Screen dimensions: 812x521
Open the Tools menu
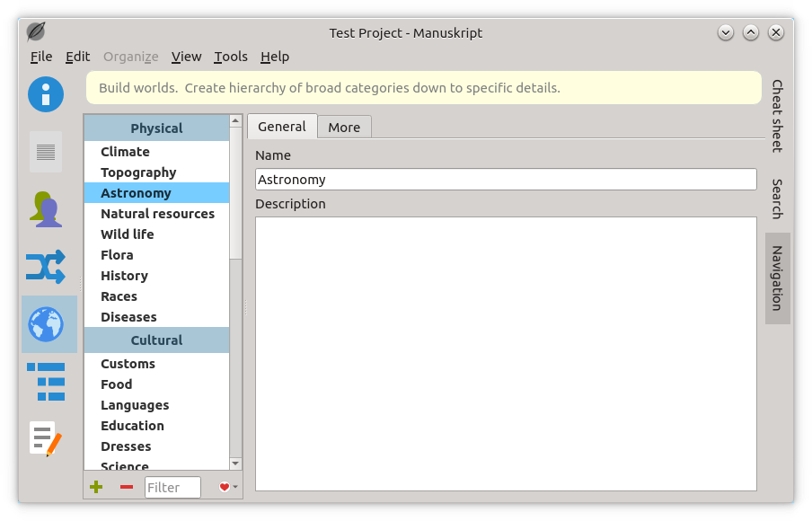pyautogui.click(x=231, y=57)
